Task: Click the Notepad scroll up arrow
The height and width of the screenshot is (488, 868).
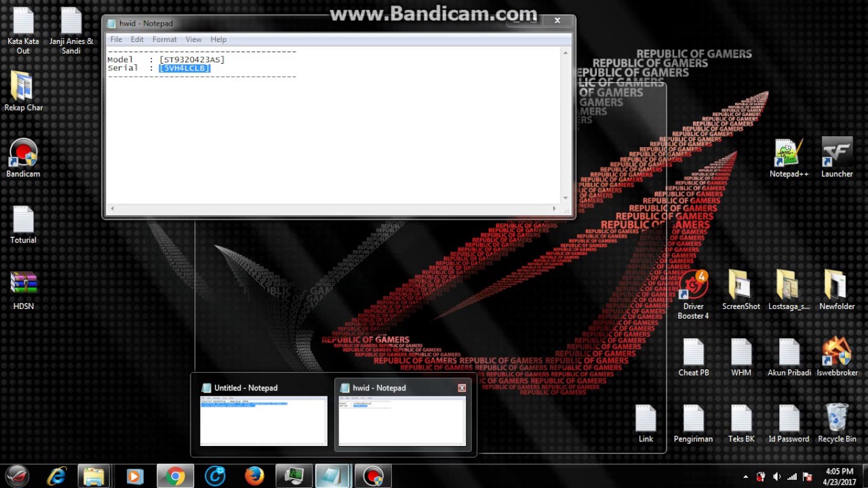Action: click(x=566, y=52)
